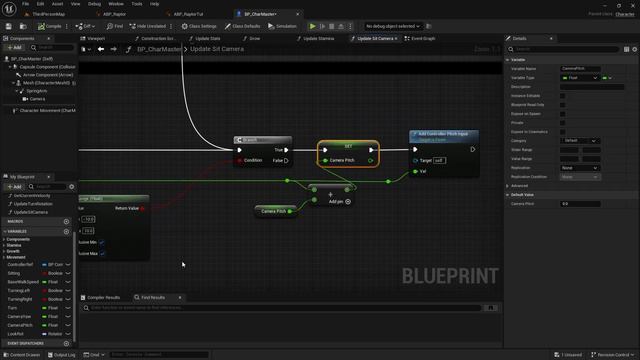640x360 pixels.
Task: Navigate back in graph history
Action: (x=101, y=49)
